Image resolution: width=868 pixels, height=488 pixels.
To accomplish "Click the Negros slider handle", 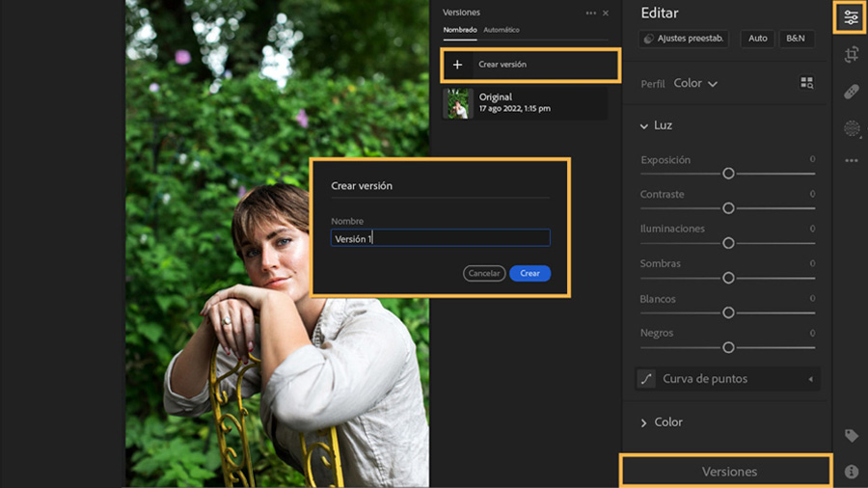I will 728,347.
